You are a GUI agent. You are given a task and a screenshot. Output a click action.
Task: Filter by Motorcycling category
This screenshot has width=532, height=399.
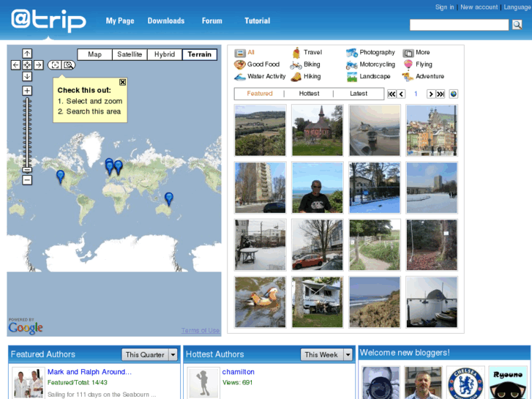tap(370, 64)
